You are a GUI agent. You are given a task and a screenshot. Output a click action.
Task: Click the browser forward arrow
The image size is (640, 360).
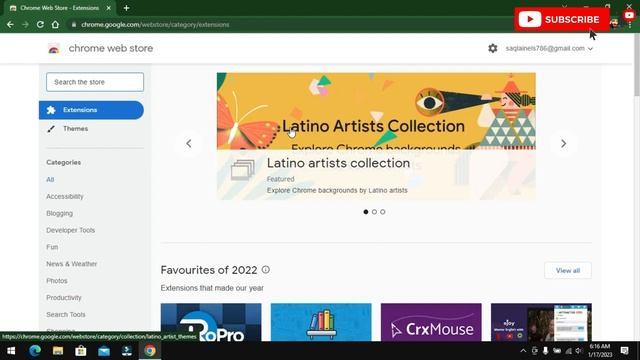(25, 24)
